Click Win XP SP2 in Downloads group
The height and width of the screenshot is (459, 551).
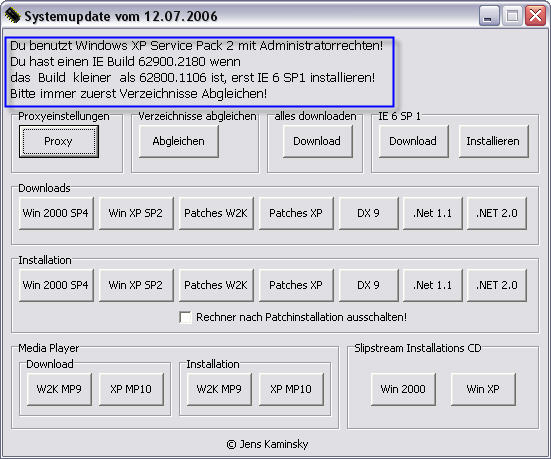tap(136, 213)
